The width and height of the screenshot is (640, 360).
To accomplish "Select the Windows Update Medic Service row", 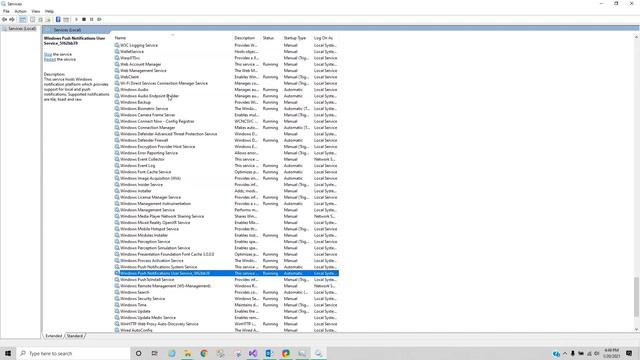I will 227,318.
